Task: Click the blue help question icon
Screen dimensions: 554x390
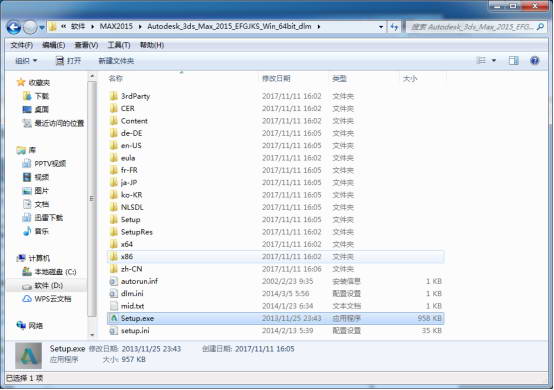Action: pyautogui.click(x=535, y=61)
